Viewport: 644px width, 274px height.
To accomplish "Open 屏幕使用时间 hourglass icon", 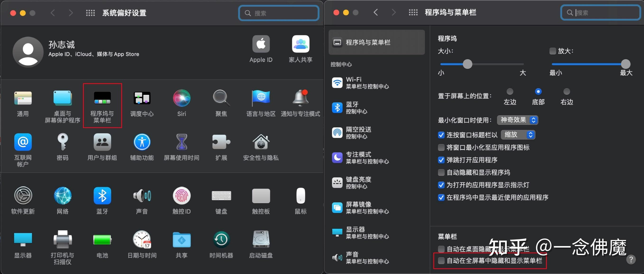I will coord(182,142).
